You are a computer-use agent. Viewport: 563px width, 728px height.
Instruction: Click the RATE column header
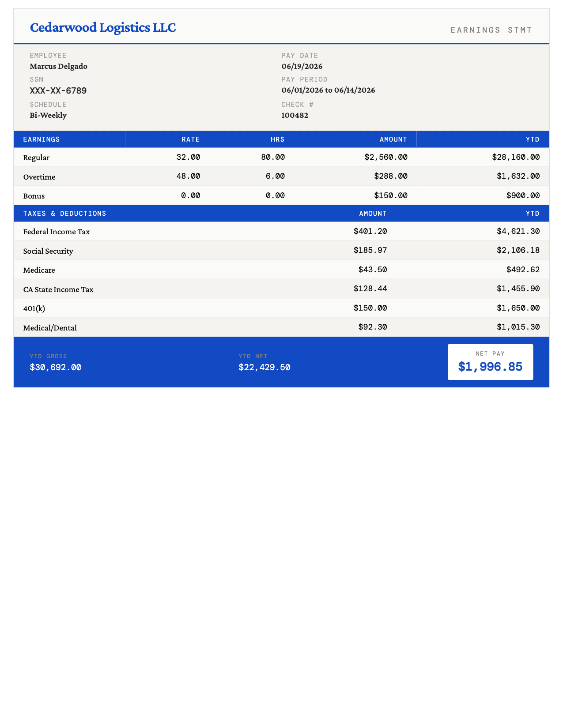[191, 139]
